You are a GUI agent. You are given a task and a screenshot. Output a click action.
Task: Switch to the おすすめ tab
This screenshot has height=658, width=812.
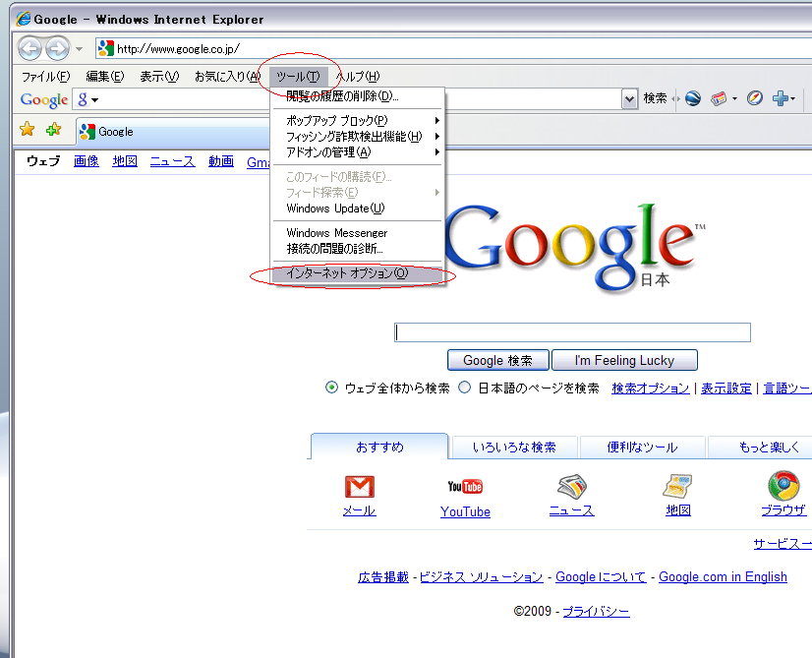379,448
